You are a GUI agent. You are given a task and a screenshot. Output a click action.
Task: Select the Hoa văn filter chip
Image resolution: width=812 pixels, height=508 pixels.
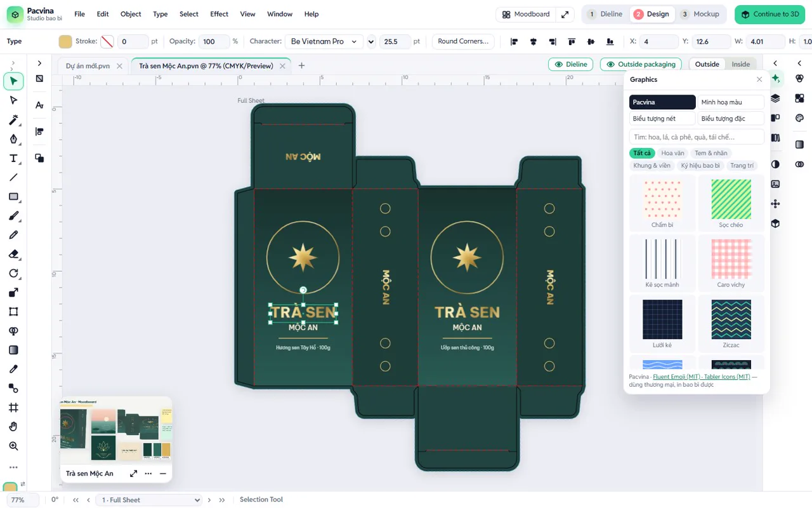point(672,153)
